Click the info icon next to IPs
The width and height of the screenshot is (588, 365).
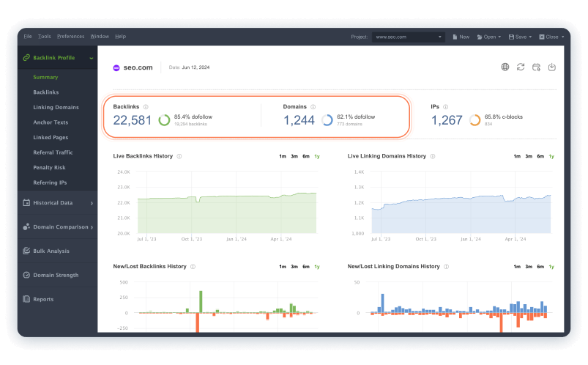pyautogui.click(x=445, y=107)
